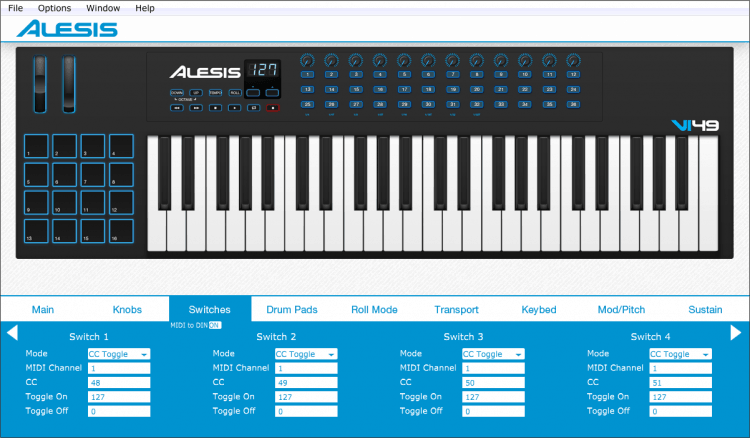Switch to the Drum Pads tab
Viewport: 750px width, 438px height.
pyautogui.click(x=292, y=309)
